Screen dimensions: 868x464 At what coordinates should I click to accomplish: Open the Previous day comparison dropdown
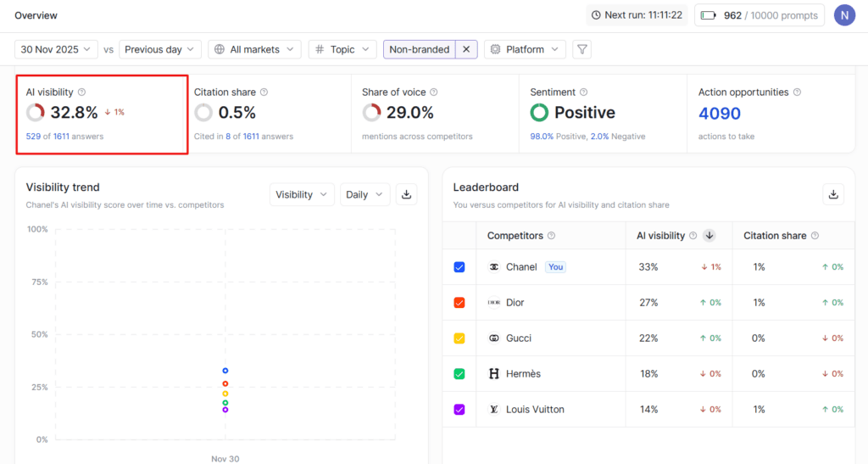tap(159, 49)
